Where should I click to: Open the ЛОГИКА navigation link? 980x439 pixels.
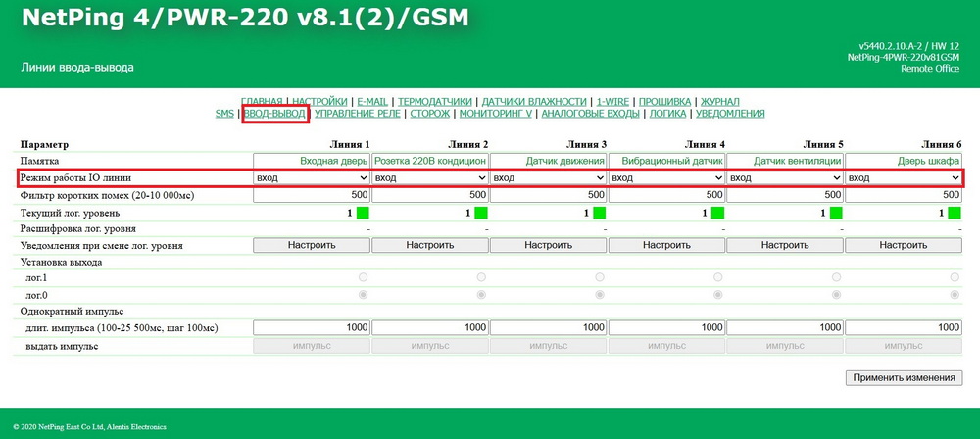668,114
